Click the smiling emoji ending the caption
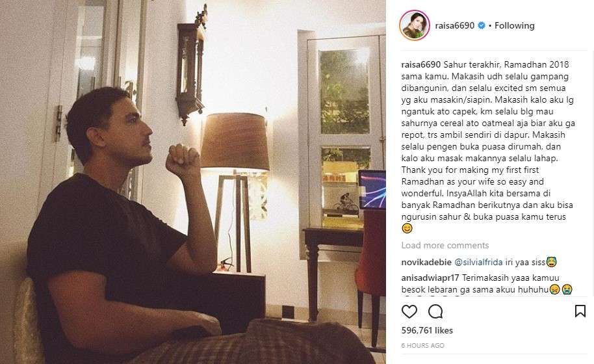Viewport: 594px width, 364px height. point(407,228)
